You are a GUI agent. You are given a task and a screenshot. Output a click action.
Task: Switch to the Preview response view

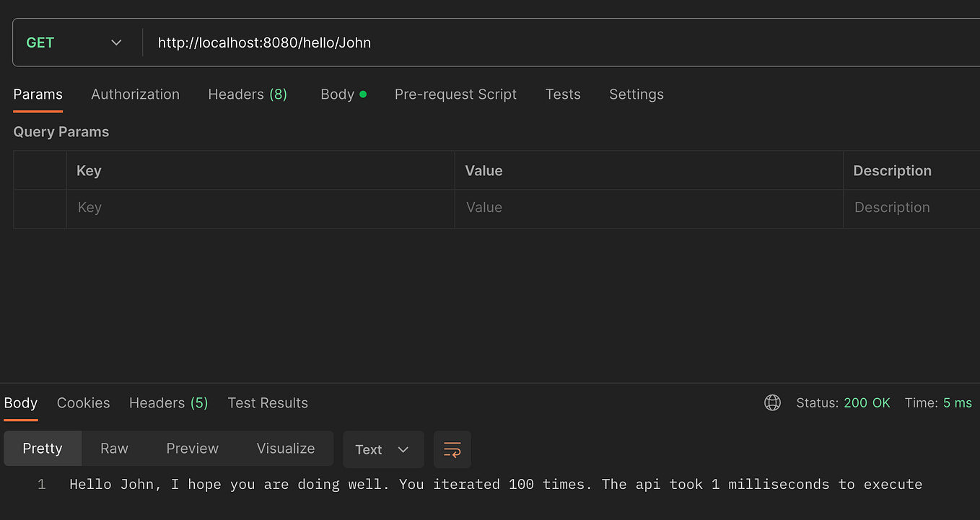tap(192, 448)
